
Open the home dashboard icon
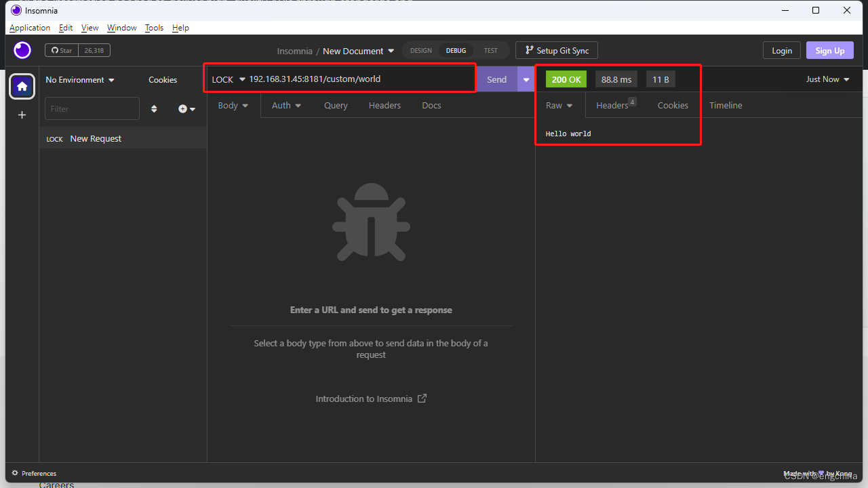pyautogui.click(x=22, y=86)
